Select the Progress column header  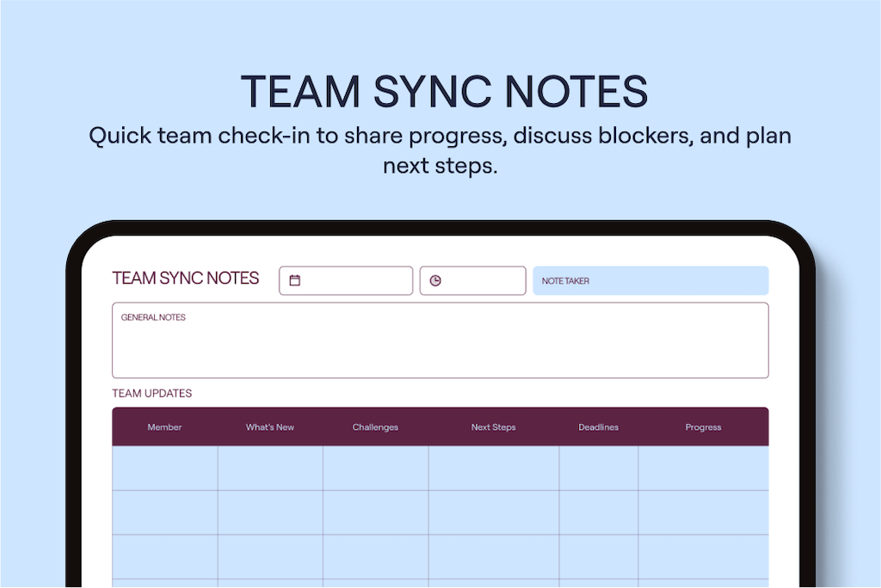pyautogui.click(x=703, y=427)
